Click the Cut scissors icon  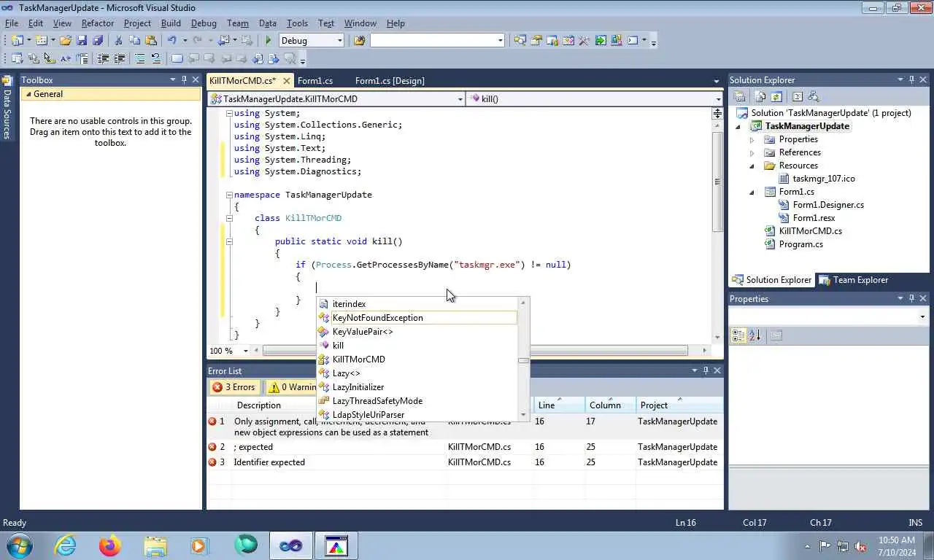pos(118,41)
